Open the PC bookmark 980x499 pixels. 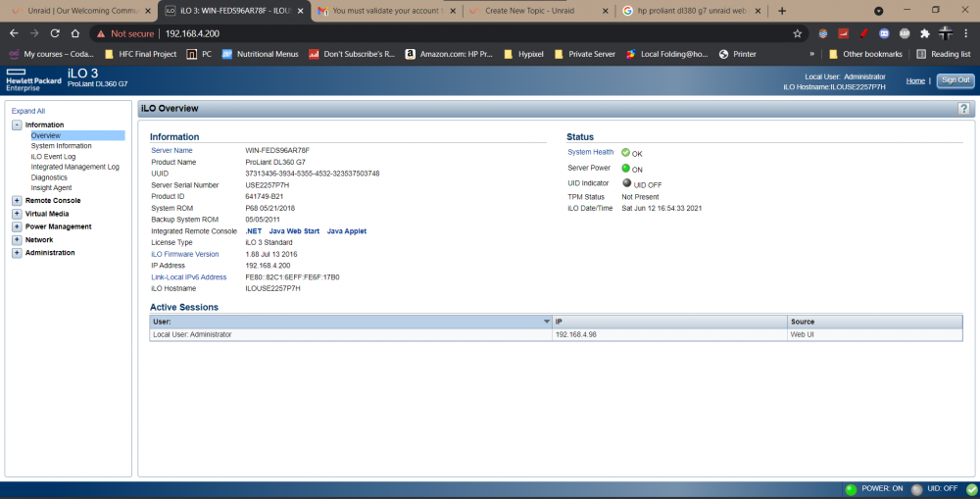[199, 54]
